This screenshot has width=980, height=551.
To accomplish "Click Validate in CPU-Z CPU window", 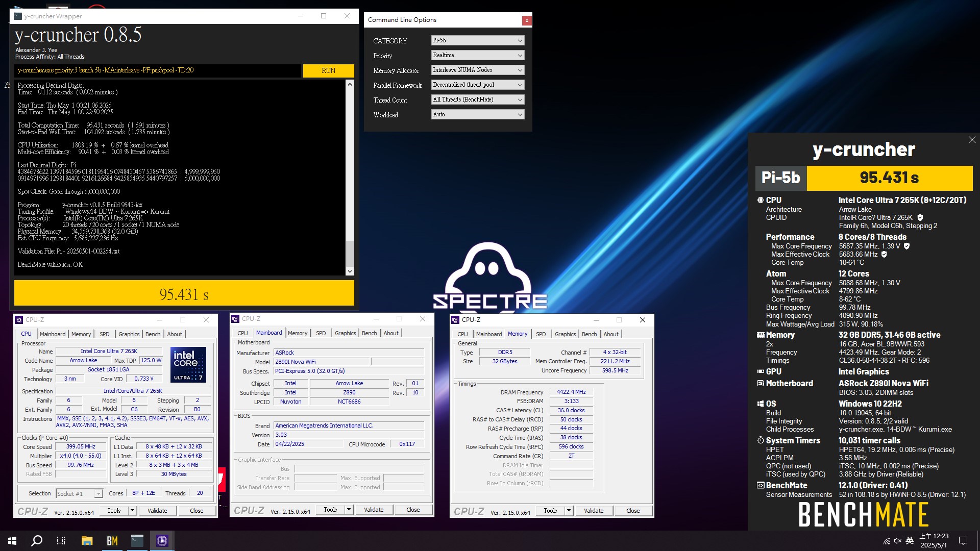I will (x=157, y=510).
